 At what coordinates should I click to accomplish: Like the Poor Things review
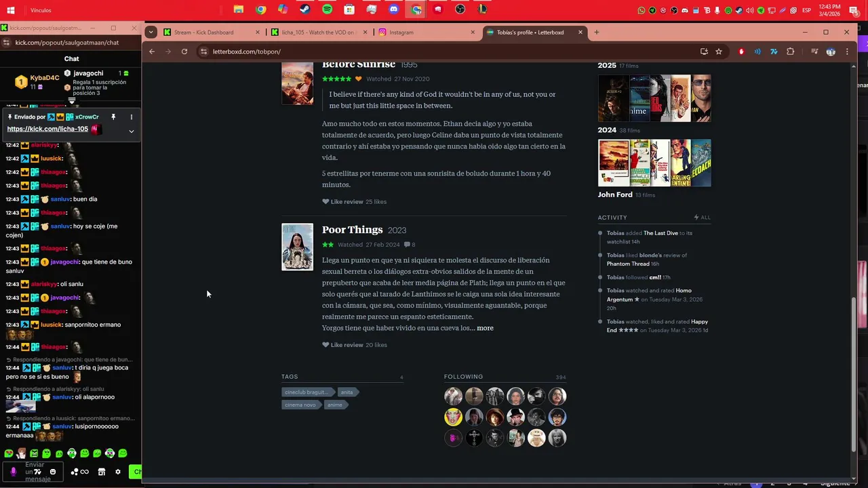click(342, 345)
